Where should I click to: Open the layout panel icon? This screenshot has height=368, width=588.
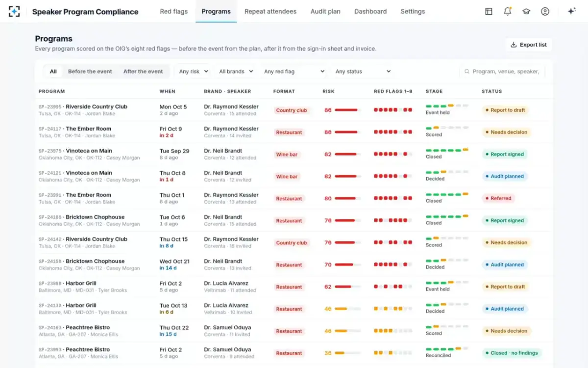[x=489, y=11]
